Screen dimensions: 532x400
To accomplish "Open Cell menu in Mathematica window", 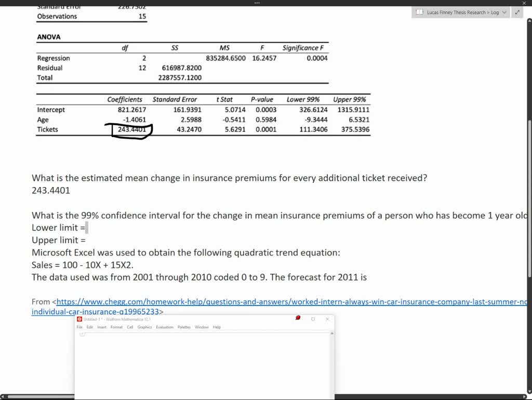I will (130, 327).
